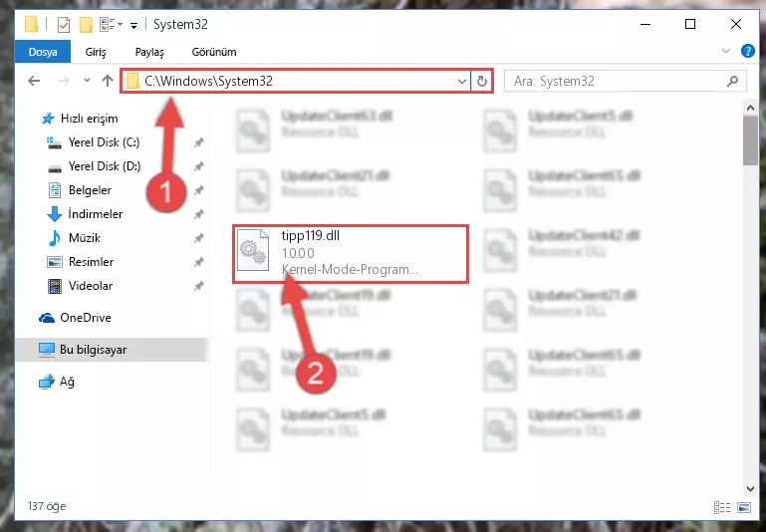Viewport: 766px width, 532px height.
Task: Refresh the System32 folder view
Action: [x=482, y=81]
